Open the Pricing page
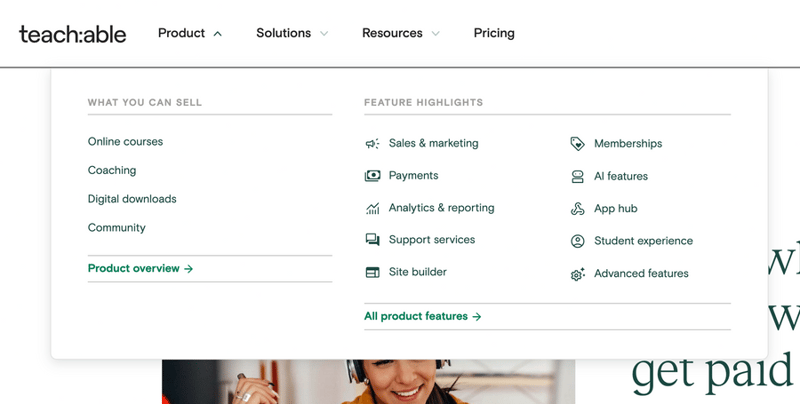800x404 pixels. (x=494, y=33)
